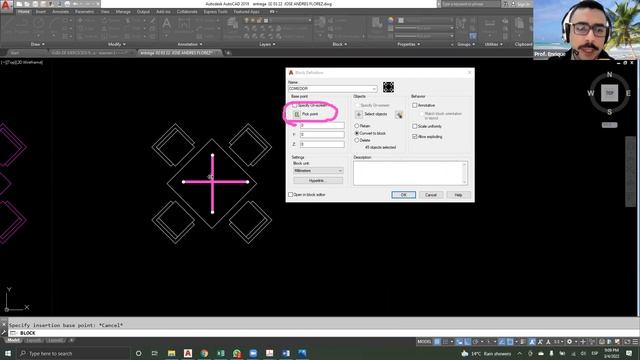
Task: Click the E compass label on ViewCube
Action: click(x=628, y=93)
